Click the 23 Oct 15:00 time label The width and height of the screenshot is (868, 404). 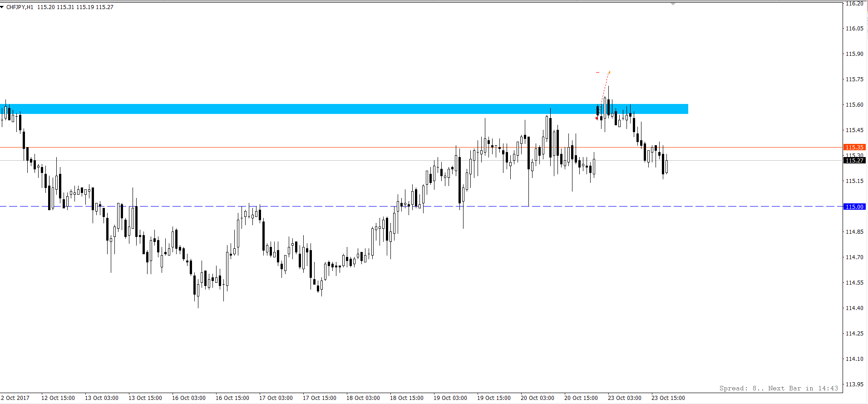tap(668, 398)
